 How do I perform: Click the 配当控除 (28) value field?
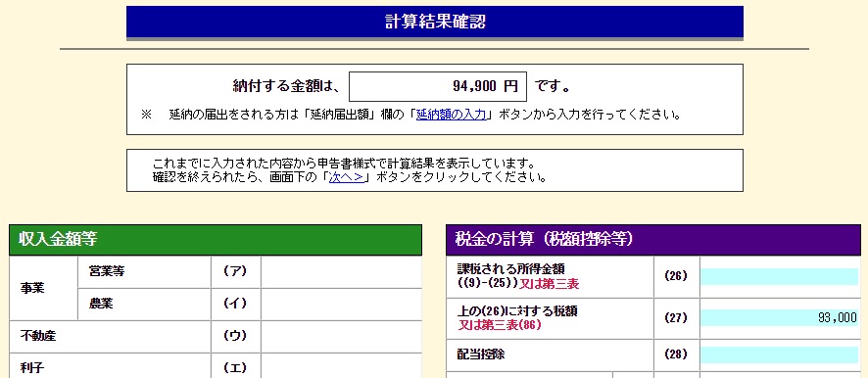click(x=780, y=354)
